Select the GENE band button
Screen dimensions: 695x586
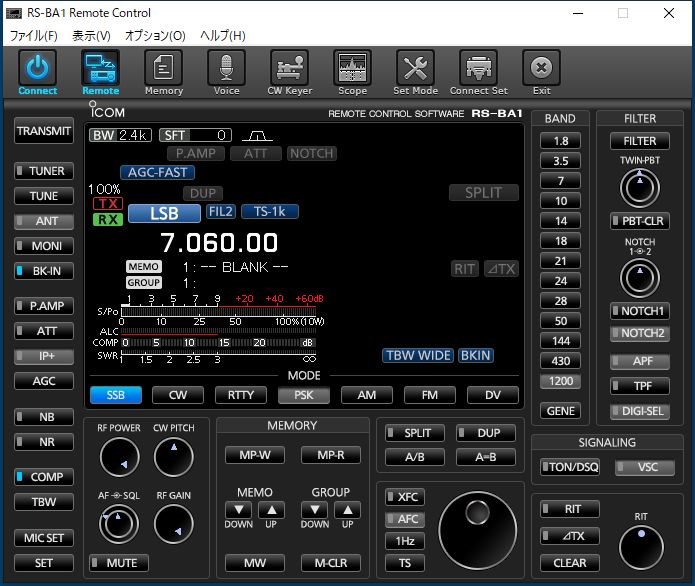click(x=560, y=411)
